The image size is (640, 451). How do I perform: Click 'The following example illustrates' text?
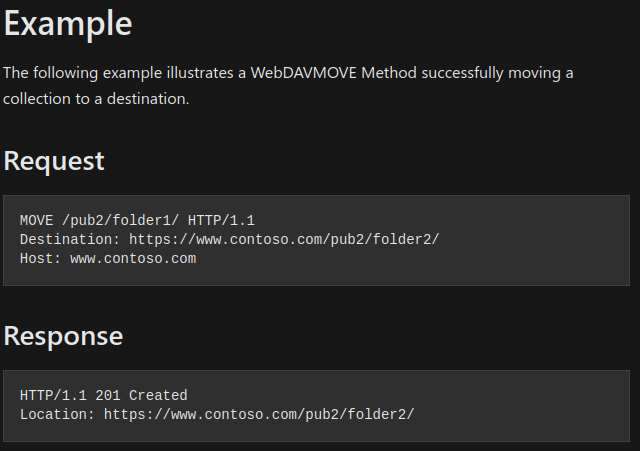118,73
